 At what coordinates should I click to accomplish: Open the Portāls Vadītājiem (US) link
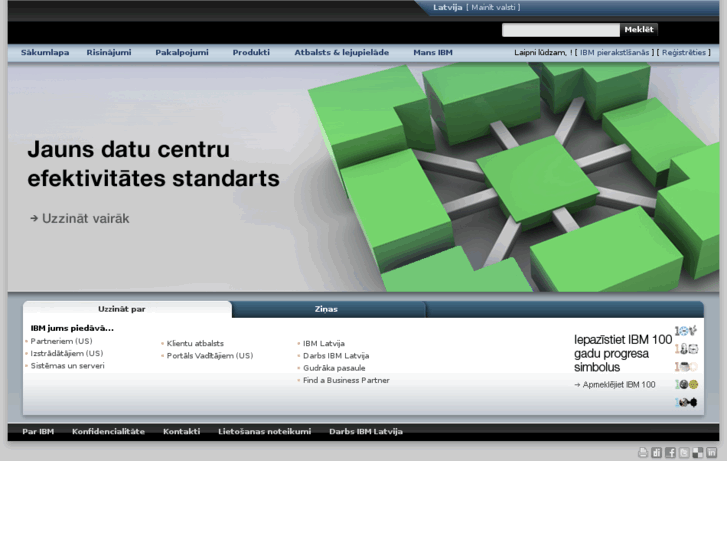(210, 356)
